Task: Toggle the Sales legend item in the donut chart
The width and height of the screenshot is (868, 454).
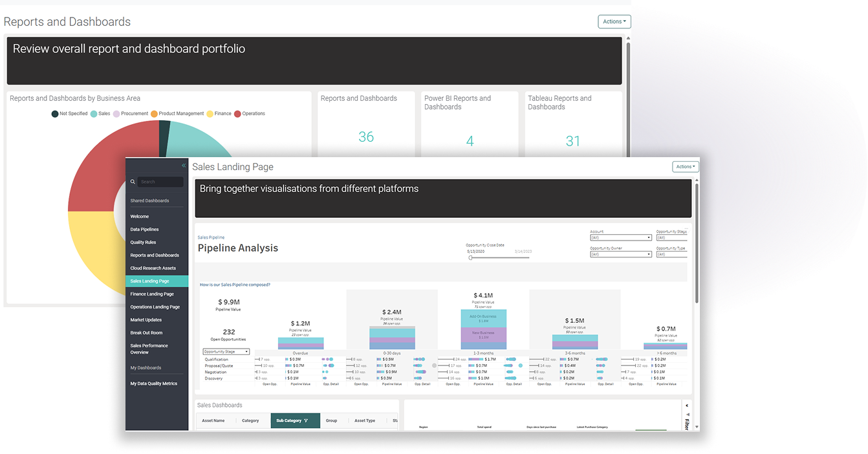Action: pos(100,114)
